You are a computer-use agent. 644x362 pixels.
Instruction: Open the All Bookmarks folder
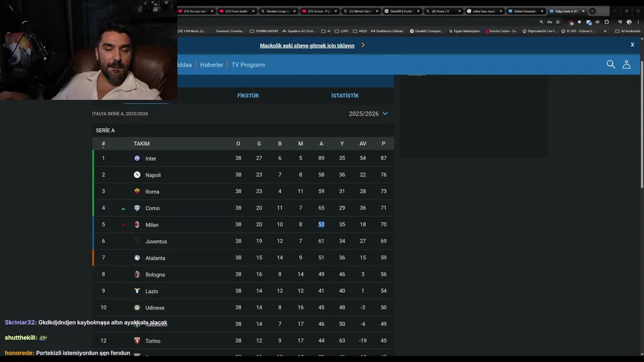[627, 31]
